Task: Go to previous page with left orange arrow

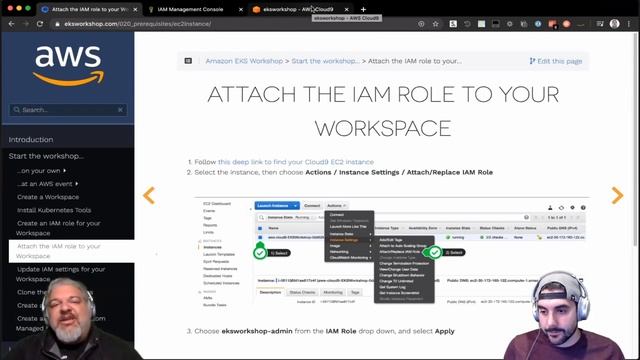Action: 149,195
